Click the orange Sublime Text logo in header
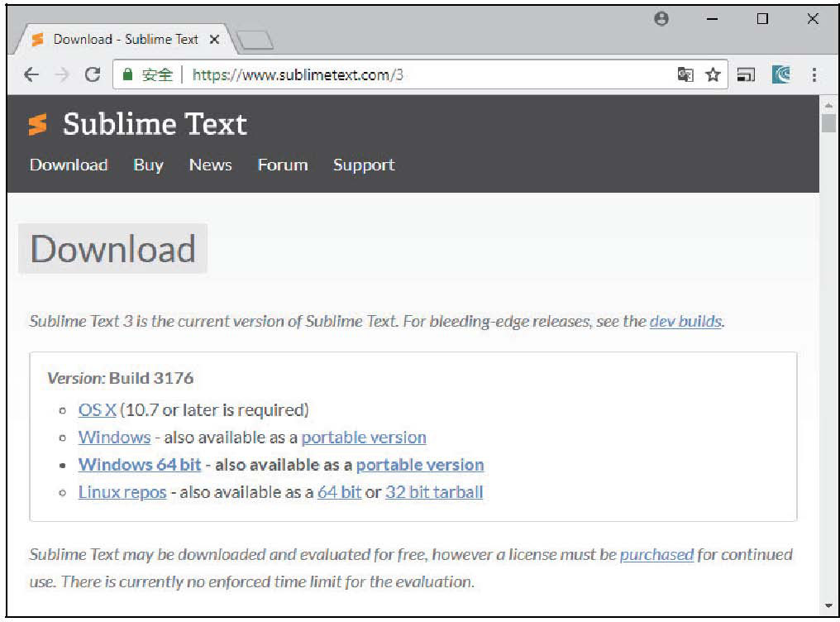Screen dimensions: 840x622 (38, 124)
